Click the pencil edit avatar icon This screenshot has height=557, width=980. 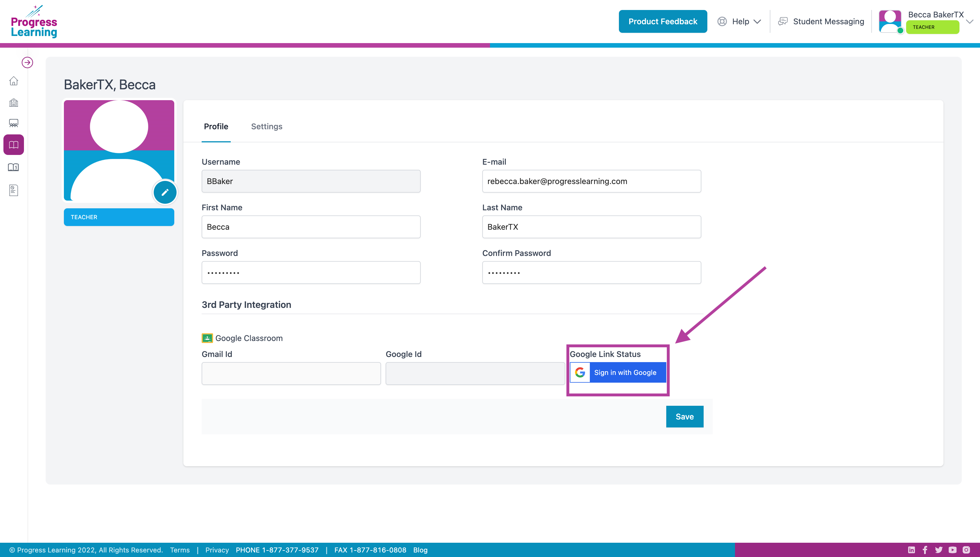(x=165, y=192)
